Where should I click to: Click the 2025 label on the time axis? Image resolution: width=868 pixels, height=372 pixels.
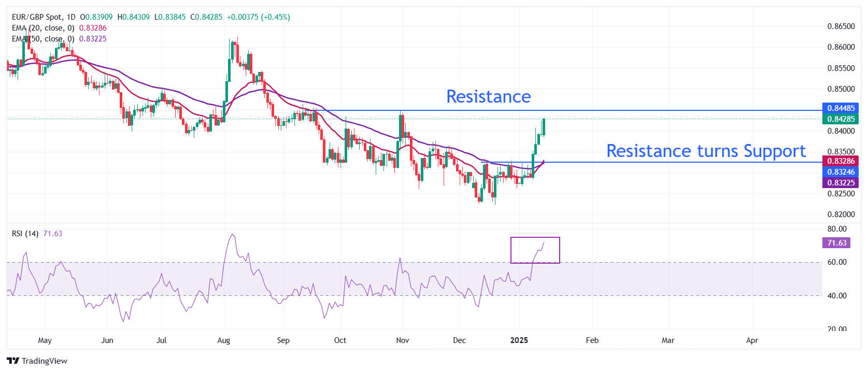pyautogui.click(x=519, y=340)
